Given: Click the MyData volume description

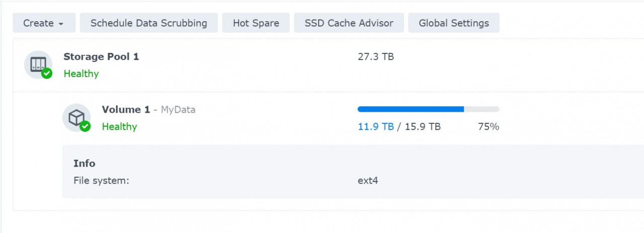Looking at the screenshot, I should 178,110.
